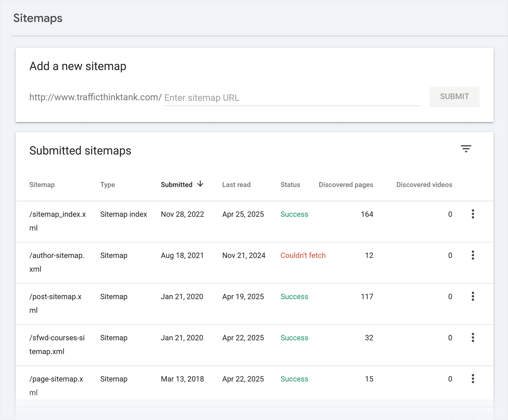
Task: Sort the table by Last read column
Action: pos(236,184)
